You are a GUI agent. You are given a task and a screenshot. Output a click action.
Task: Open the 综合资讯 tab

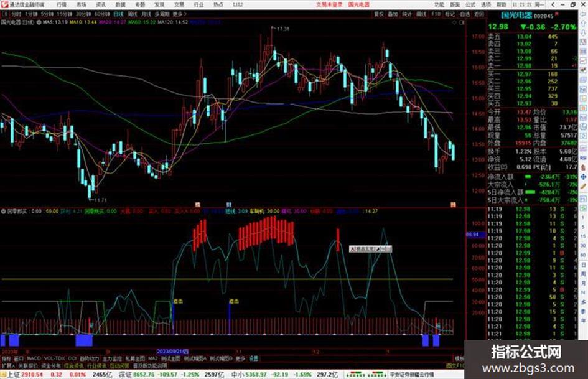click(74, 365)
